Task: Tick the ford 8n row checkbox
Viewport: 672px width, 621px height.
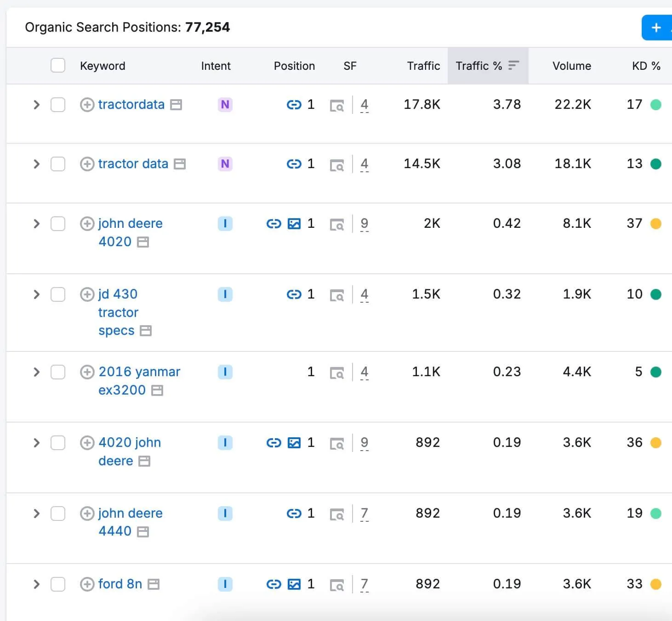Action: click(x=58, y=584)
